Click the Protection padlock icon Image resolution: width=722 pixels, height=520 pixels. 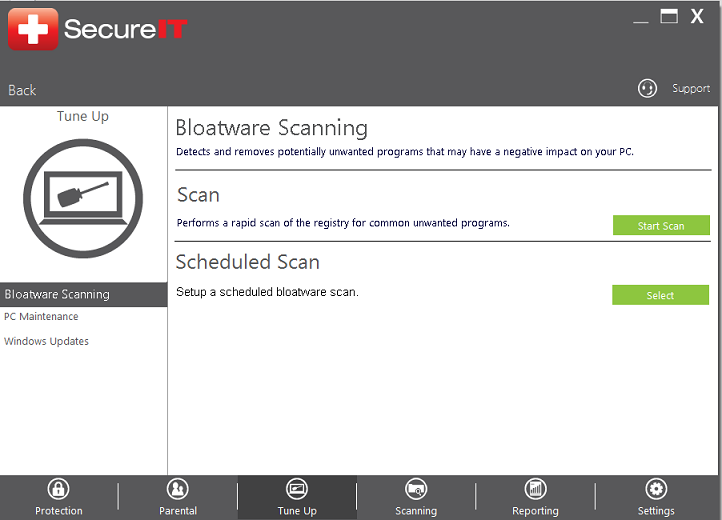coord(58,489)
